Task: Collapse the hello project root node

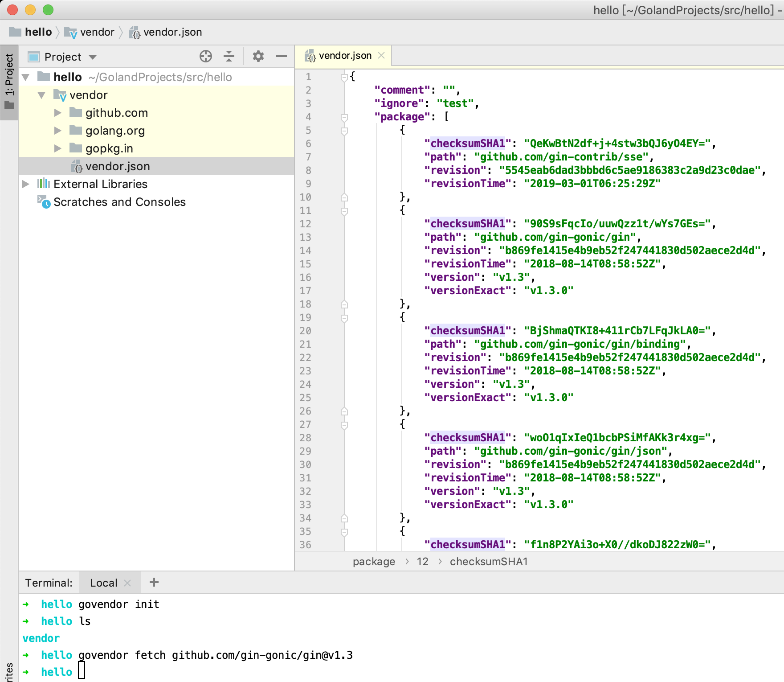Action: 26,77
